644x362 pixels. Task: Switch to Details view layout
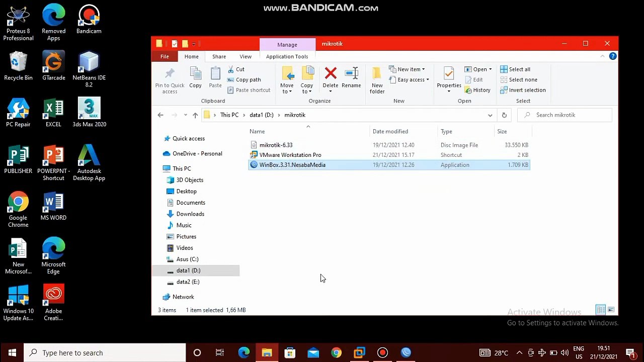(x=601, y=310)
